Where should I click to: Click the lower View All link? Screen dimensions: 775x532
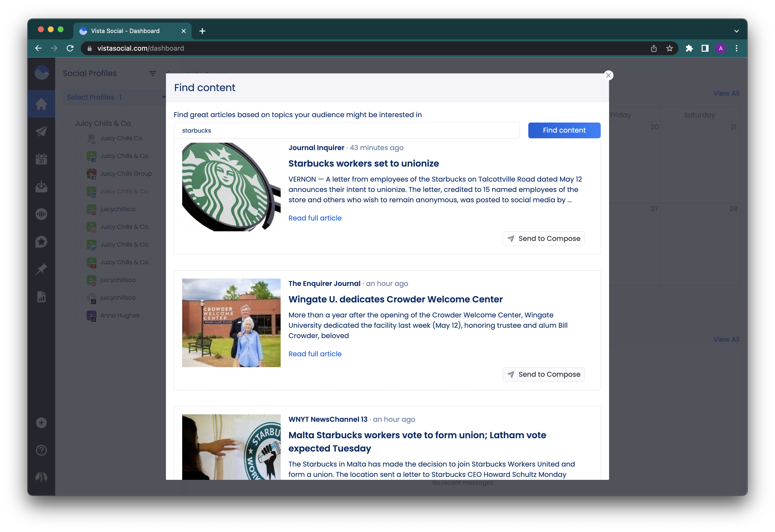pyautogui.click(x=726, y=339)
